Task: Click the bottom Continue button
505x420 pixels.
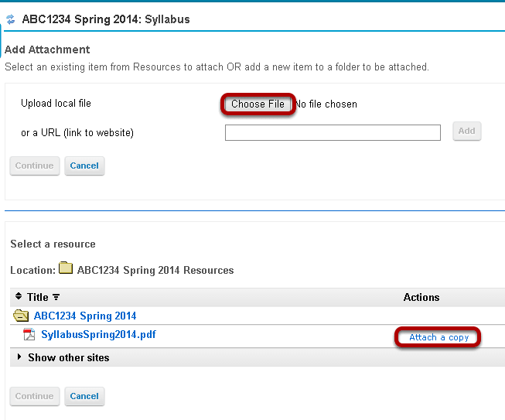Action: pos(35,396)
